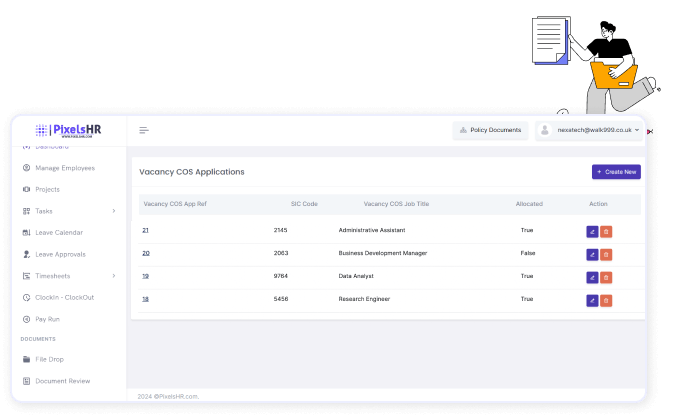686x417 pixels.
Task: Toggle the hamburger sidebar menu icon
Action: pos(144,130)
